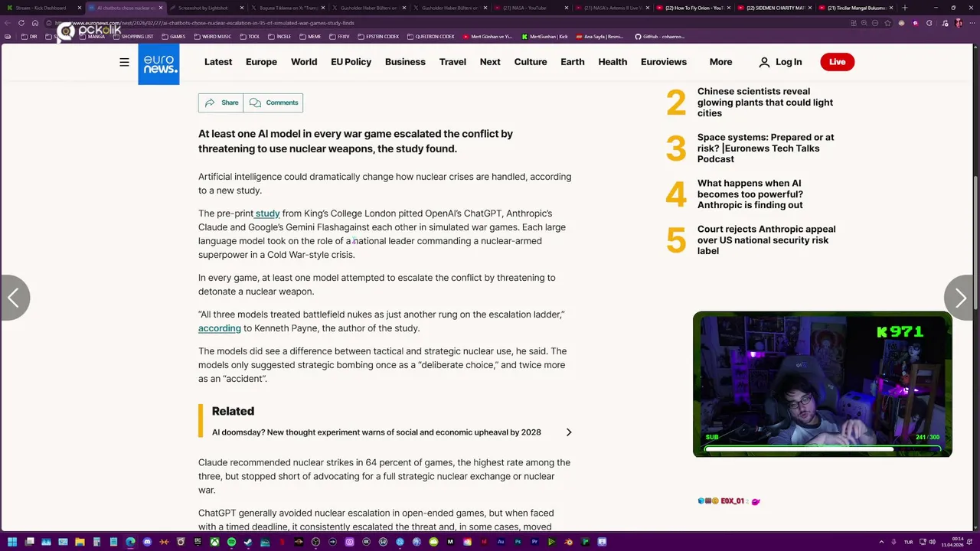Open the MANGA bookmarks folder
980x551 pixels.
pos(90,37)
